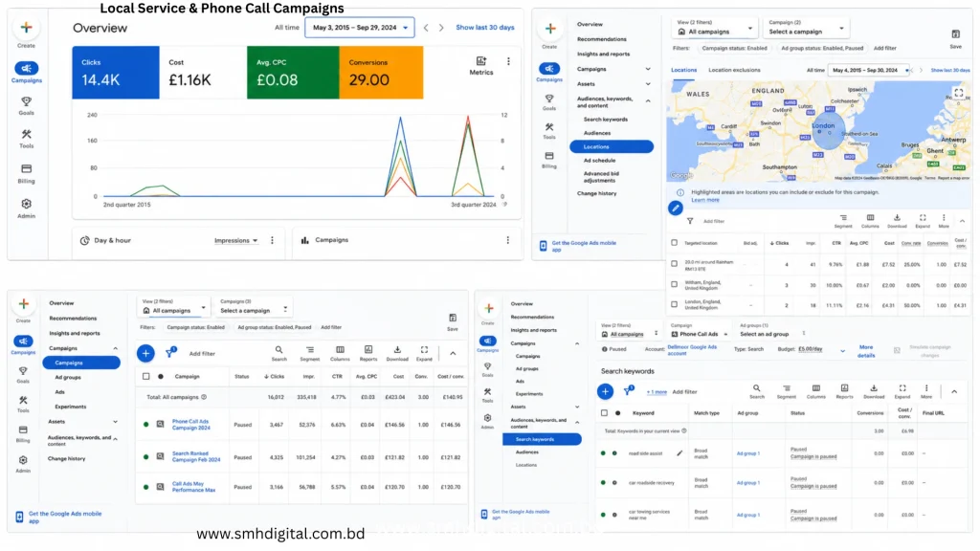This screenshot has height=551, width=980.
Task: Click Columns icon in Campaigns list toolbar
Action: 340,350
